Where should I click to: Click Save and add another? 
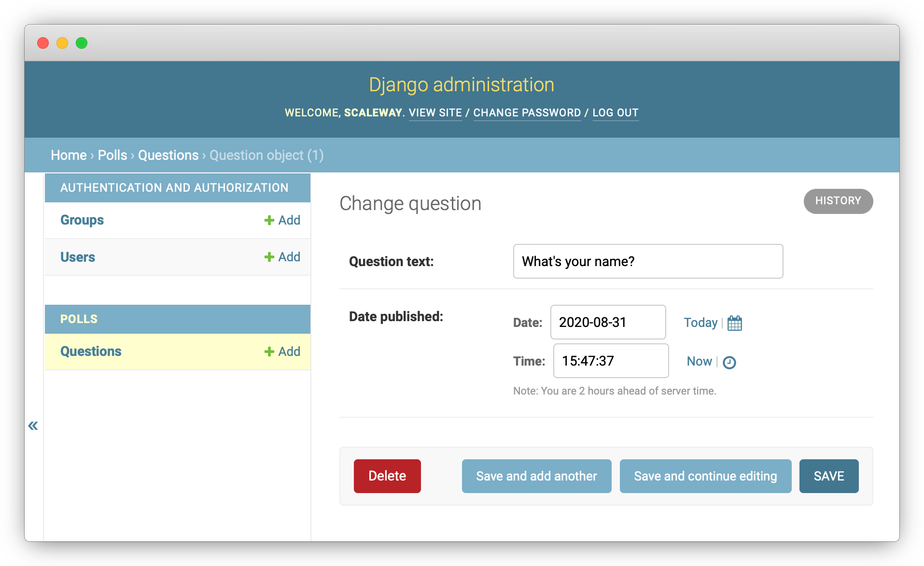536,476
